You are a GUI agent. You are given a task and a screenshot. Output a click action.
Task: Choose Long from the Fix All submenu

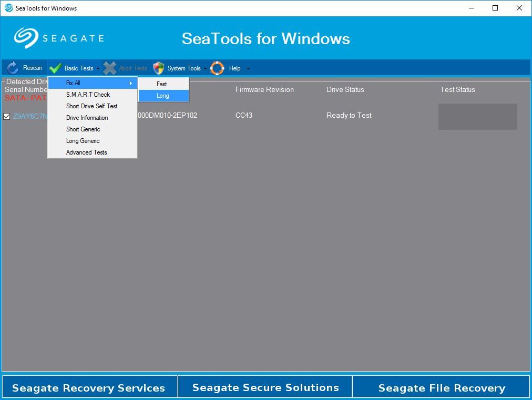point(163,96)
